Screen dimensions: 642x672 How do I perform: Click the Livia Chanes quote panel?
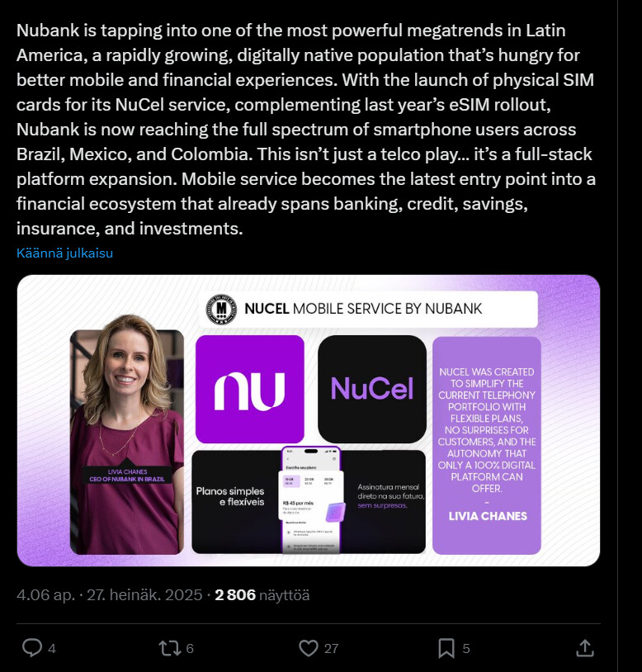[x=487, y=444]
